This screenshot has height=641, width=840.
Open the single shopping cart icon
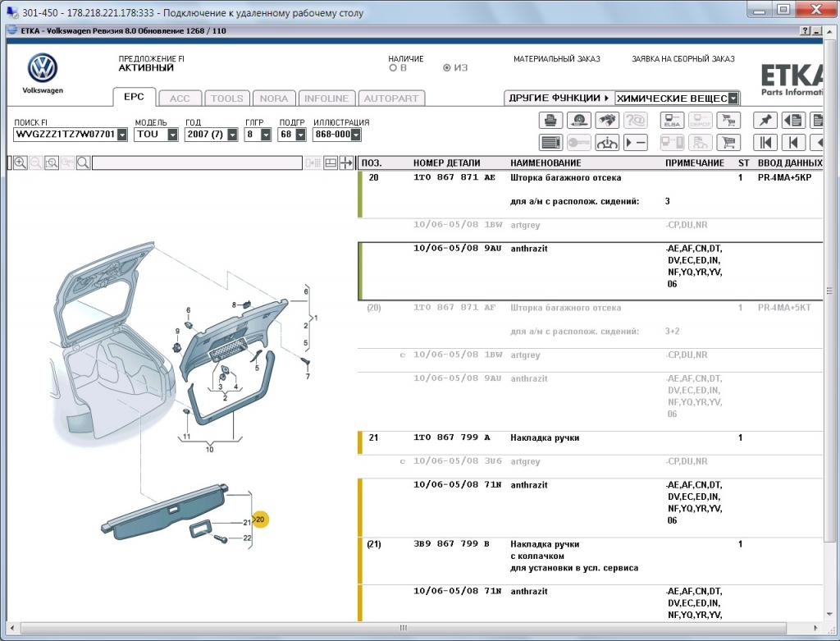pyautogui.click(x=728, y=142)
